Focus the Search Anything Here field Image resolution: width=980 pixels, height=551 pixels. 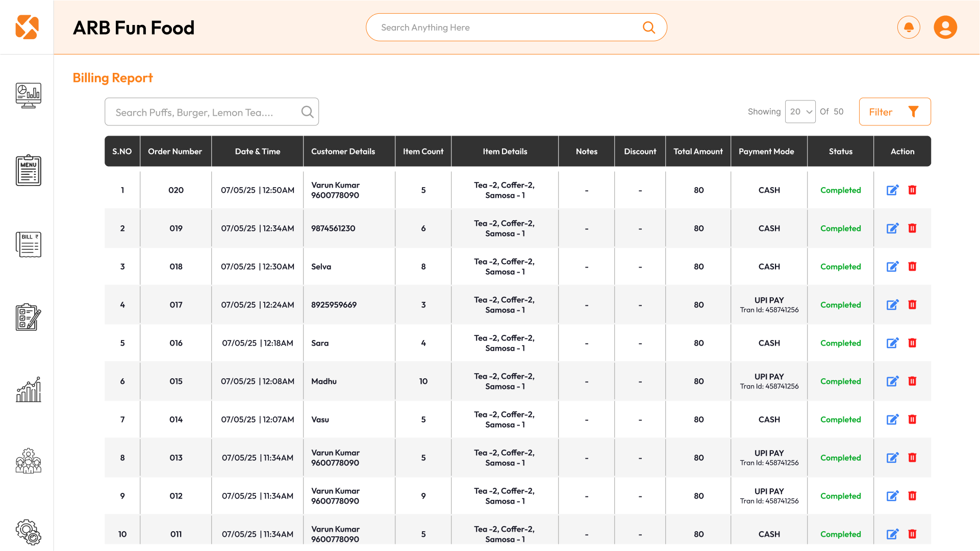[516, 28]
